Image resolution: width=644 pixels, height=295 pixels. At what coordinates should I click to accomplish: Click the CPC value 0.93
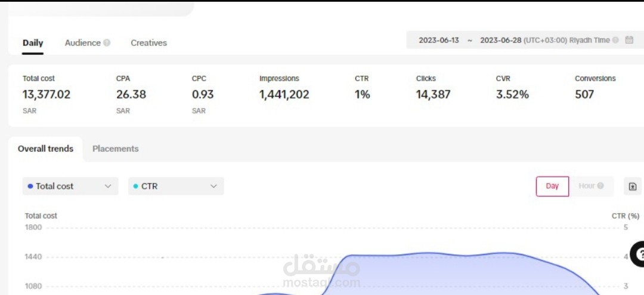(203, 94)
